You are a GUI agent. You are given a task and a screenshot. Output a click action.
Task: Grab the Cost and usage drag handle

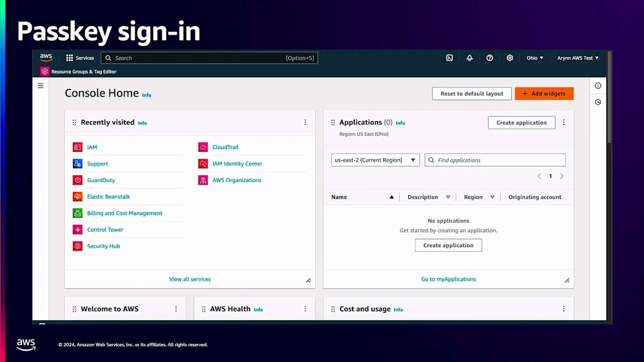(333, 309)
